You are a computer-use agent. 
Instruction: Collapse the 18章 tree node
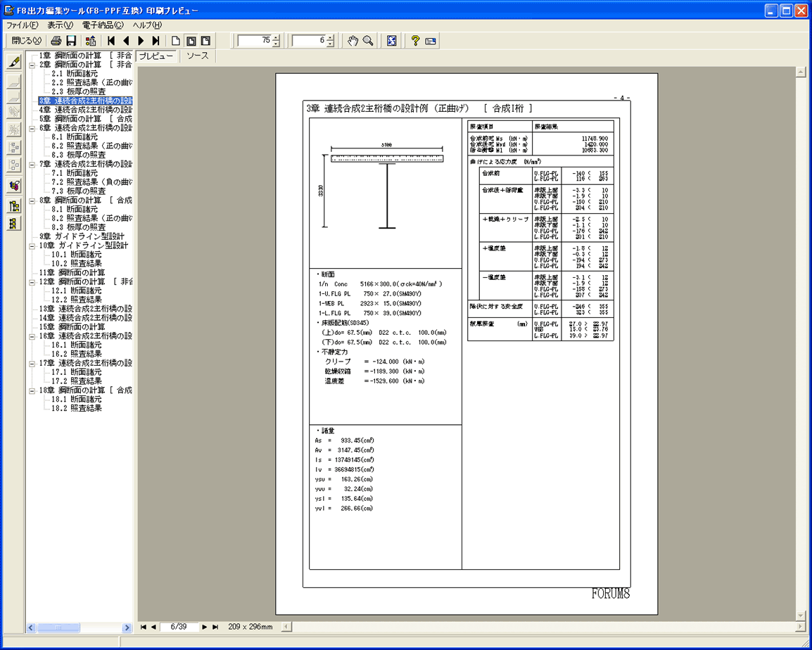point(32,390)
